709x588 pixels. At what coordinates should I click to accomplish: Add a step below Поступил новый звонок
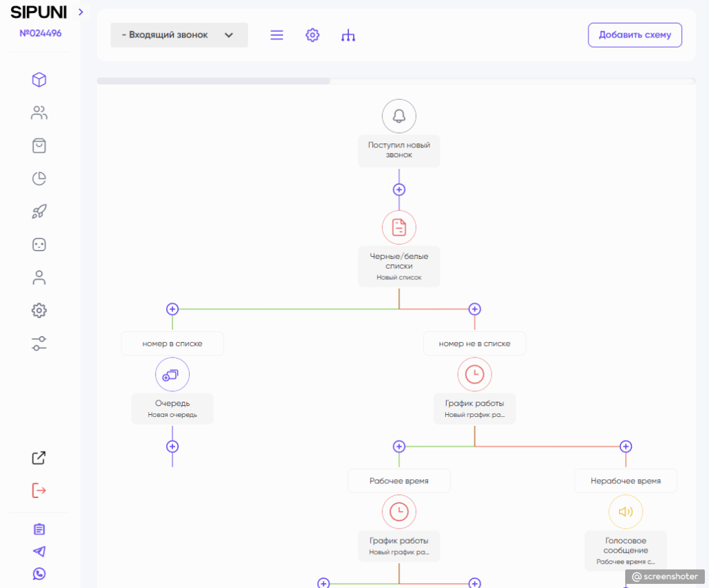tap(399, 190)
